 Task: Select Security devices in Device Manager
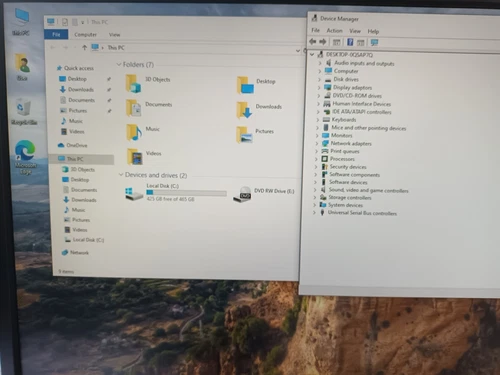tap(348, 167)
